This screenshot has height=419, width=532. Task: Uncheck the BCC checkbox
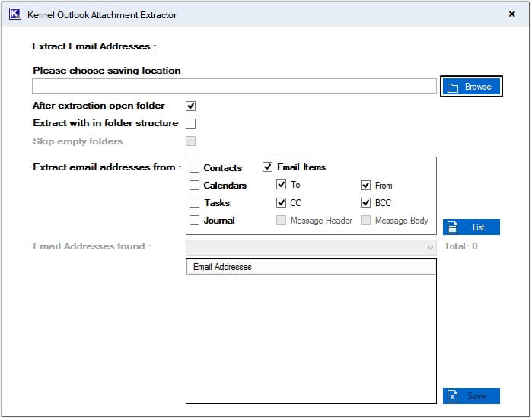(x=366, y=203)
